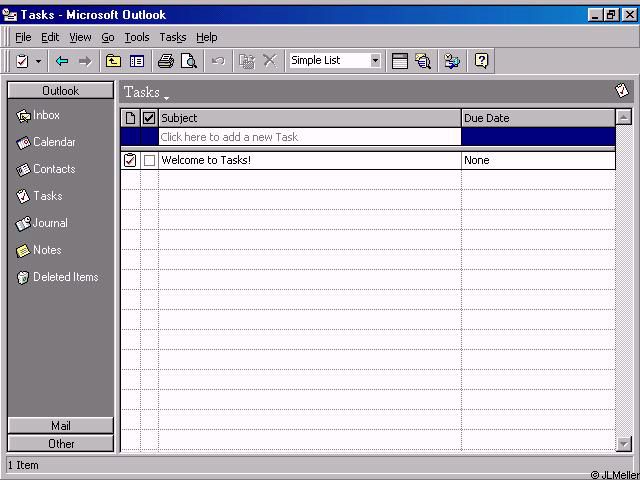Check complete box for Welcome to Tasks!
Screen dimensions: 640x480
coord(149,160)
